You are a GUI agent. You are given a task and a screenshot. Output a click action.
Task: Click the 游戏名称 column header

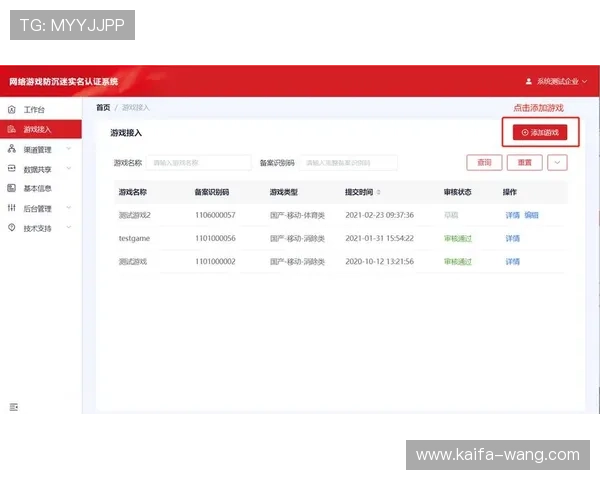pyautogui.click(x=132, y=192)
